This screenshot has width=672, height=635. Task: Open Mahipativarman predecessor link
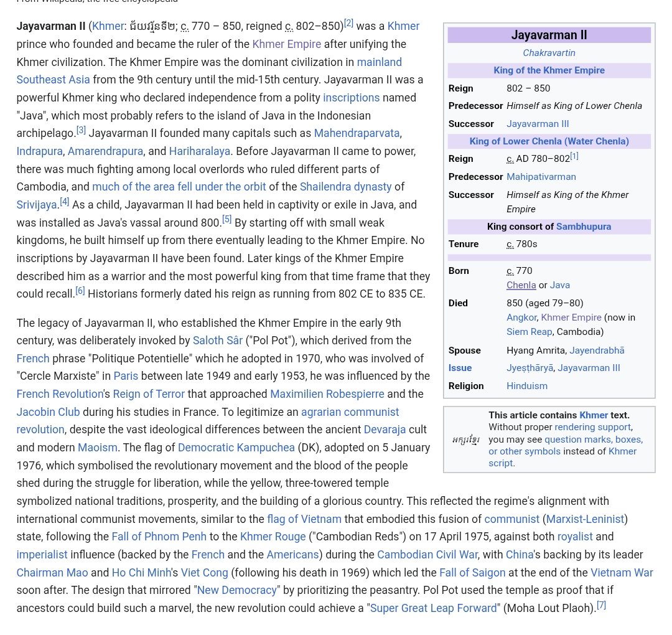click(x=541, y=177)
